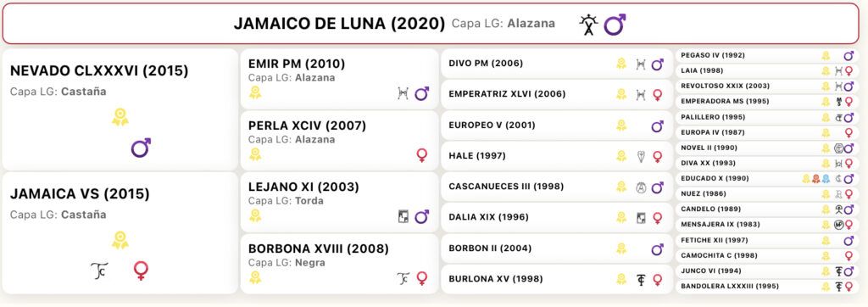Click the square brand icon in Lejano XI card
The image size is (868, 307).
(403, 216)
